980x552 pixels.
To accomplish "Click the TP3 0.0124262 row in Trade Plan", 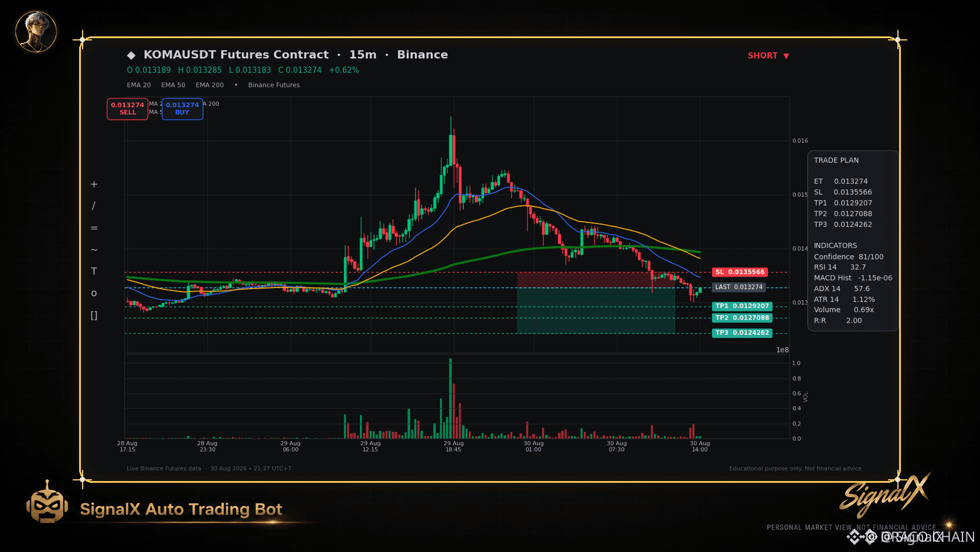I will (843, 225).
